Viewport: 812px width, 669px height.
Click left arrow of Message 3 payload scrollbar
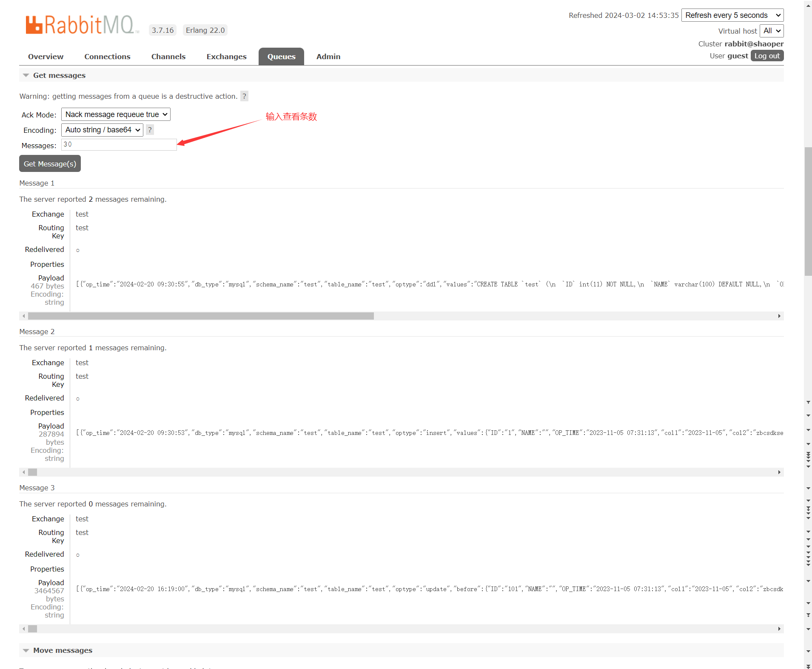pos(24,629)
